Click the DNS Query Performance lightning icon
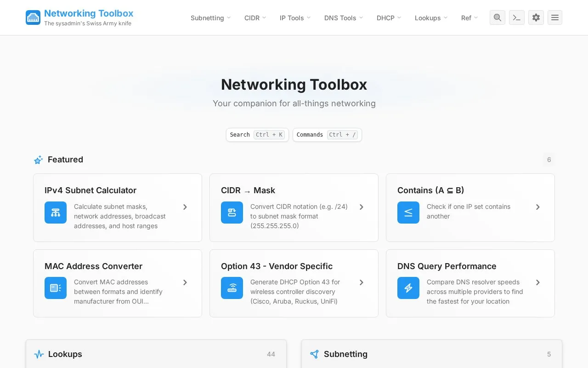 408,288
